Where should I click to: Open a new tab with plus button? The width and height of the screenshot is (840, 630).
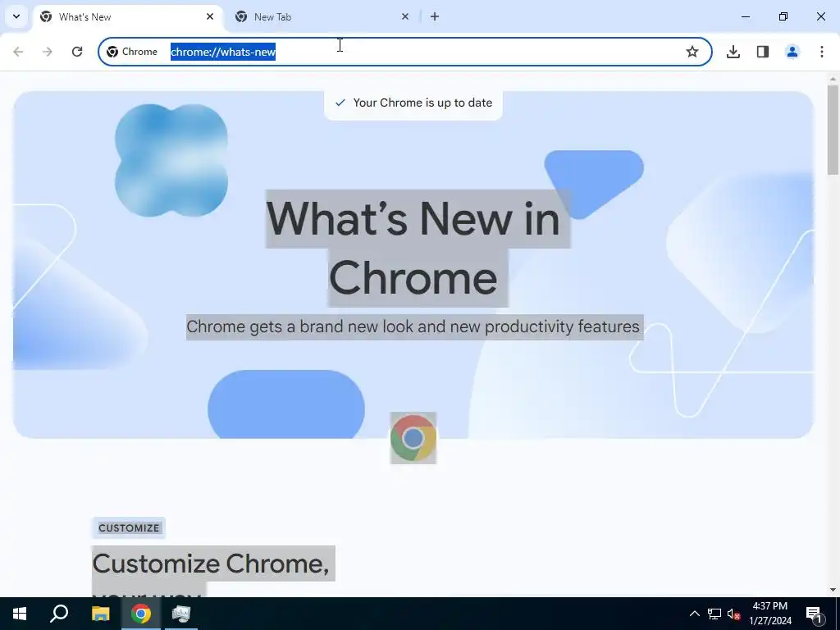click(x=435, y=16)
